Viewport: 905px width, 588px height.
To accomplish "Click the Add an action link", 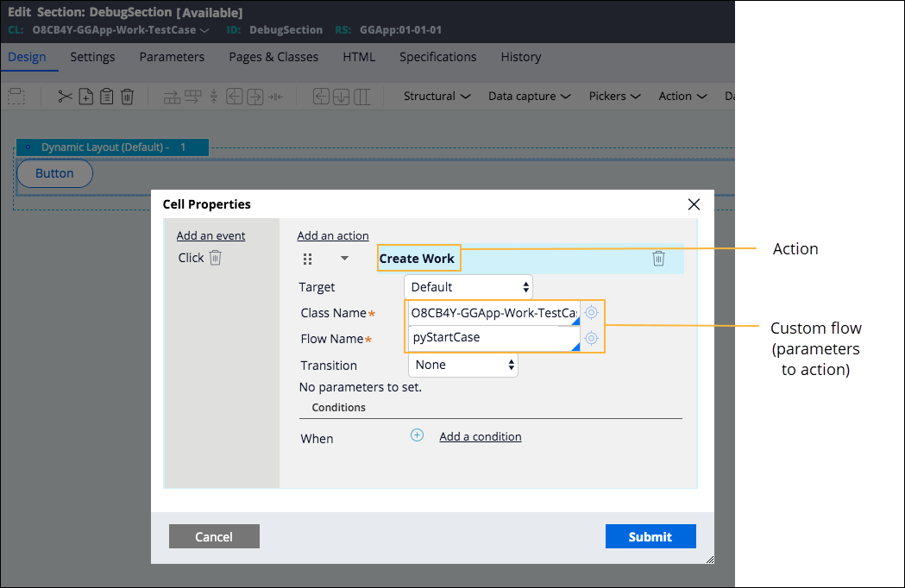I will [333, 235].
